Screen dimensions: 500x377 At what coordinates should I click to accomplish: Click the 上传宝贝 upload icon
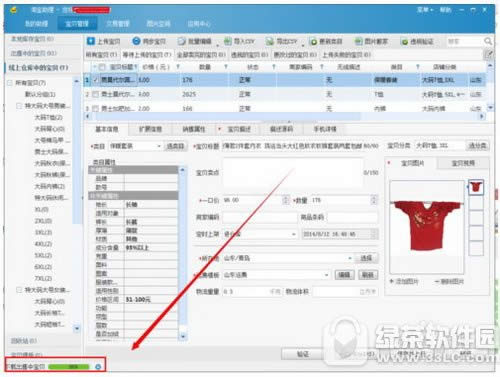(90, 41)
